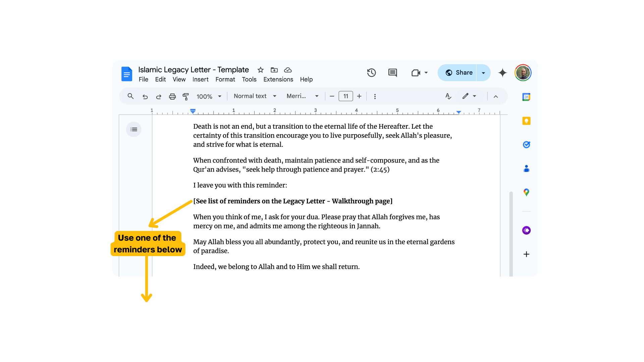Viewport: 644px width, 362px height.
Task: Open the Normal text style dropdown
Action: tap(255, 96)
